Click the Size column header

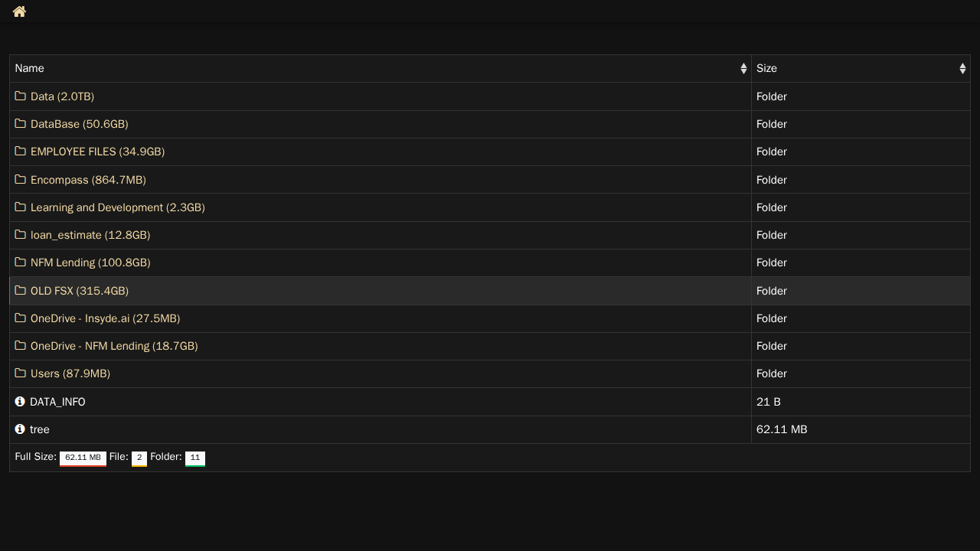click(861, 69)
